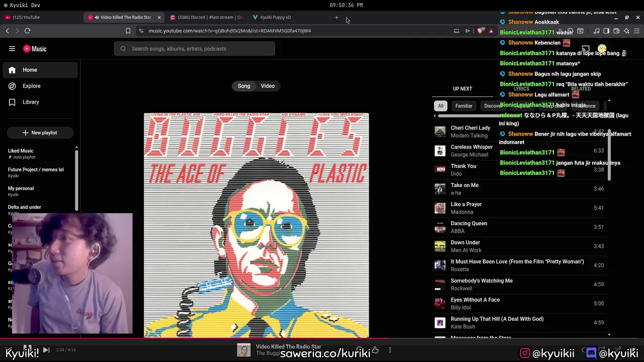644x362 pixels.
Task: Switch to the Discord #last-stream tab
Action: click(x=207, y=17)
